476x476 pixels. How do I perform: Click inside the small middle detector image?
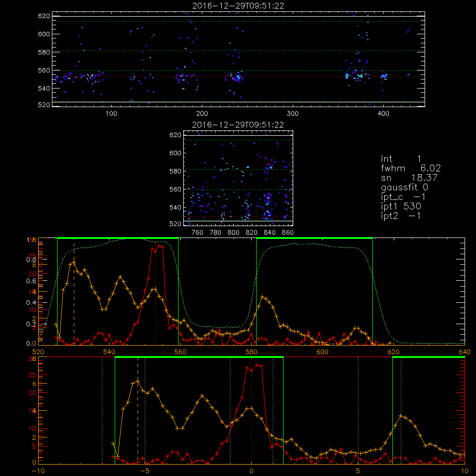[x=238, y=178]
